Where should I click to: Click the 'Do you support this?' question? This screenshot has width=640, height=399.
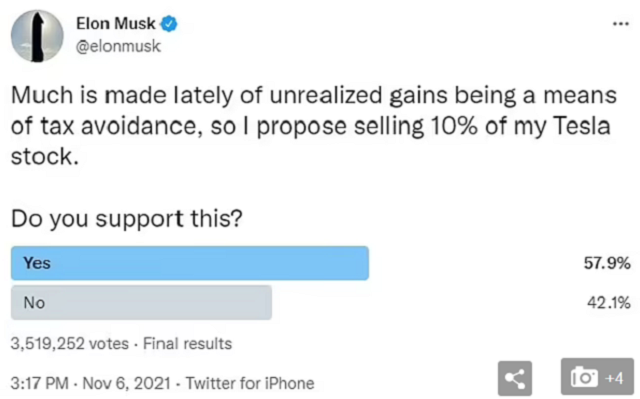(127, 219)
